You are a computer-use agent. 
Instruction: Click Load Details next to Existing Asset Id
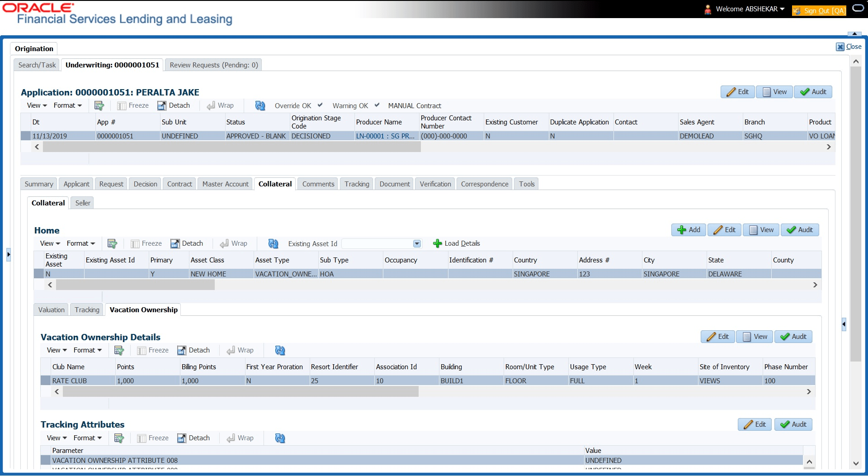tap(457, 243)
